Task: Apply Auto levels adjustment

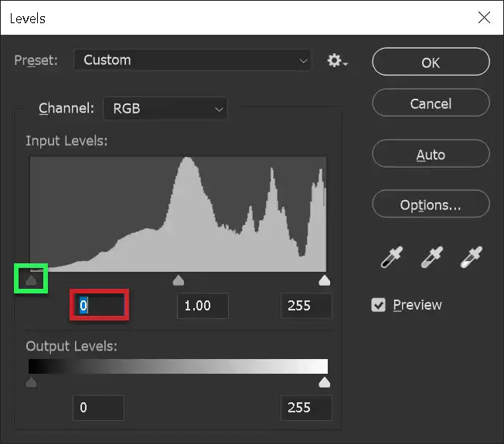Action: [431, 154]
